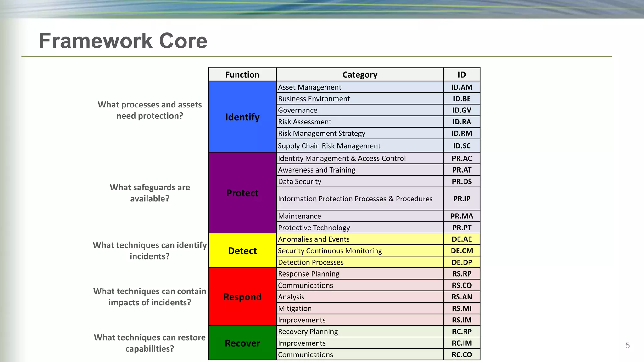The image size is (644, 362).
Task: Click the Function column header
Action: [x=242, y=74]
